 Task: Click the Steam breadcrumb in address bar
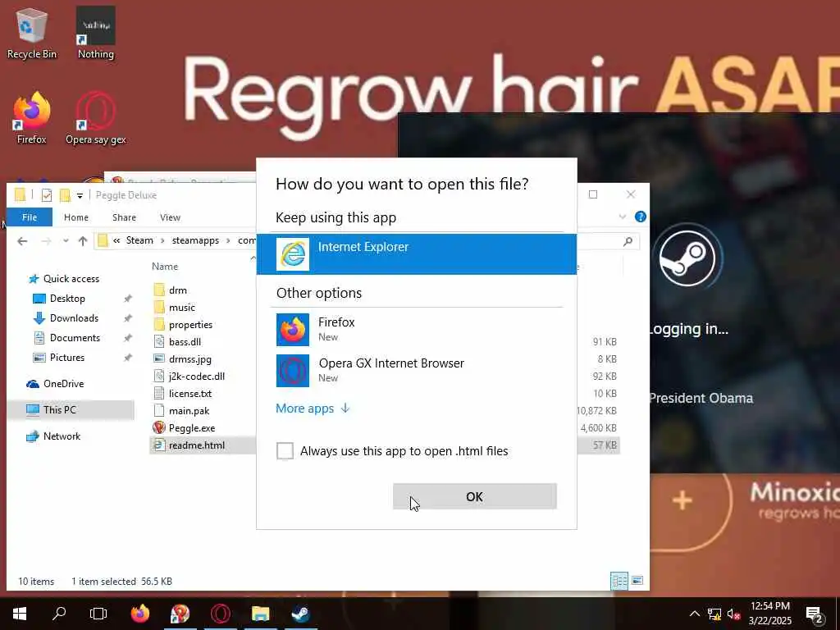139,240
